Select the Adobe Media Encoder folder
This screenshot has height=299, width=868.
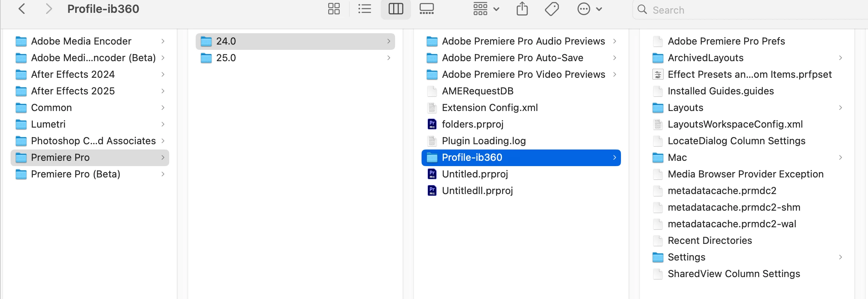[x=90, y=41]
